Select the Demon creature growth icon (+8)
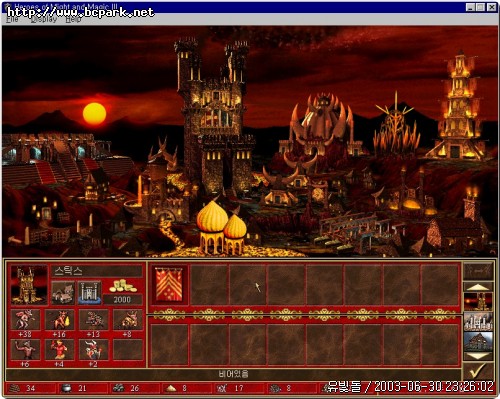500x399 pixels. click(128, 320)
